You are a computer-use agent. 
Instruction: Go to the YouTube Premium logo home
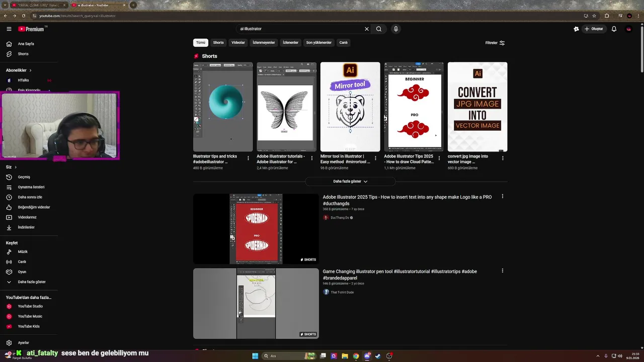point(31,29)
